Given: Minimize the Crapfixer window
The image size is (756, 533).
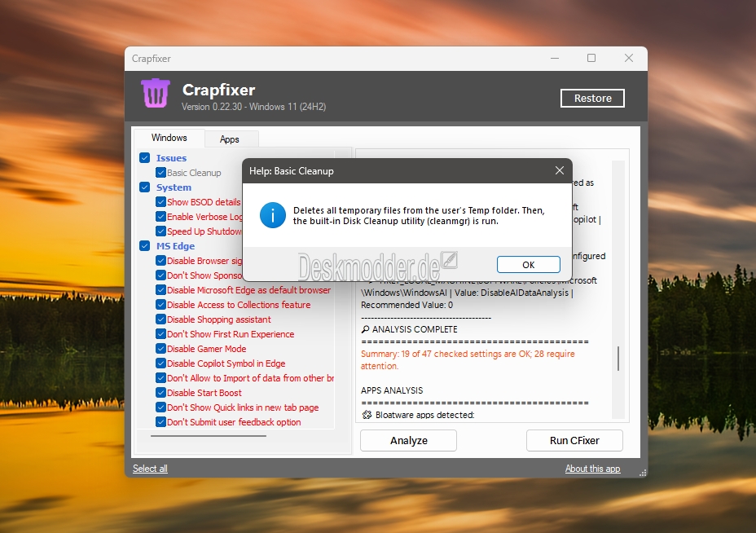Looking at the screenshot, I should pyautogui.click(x=555, y=59).
